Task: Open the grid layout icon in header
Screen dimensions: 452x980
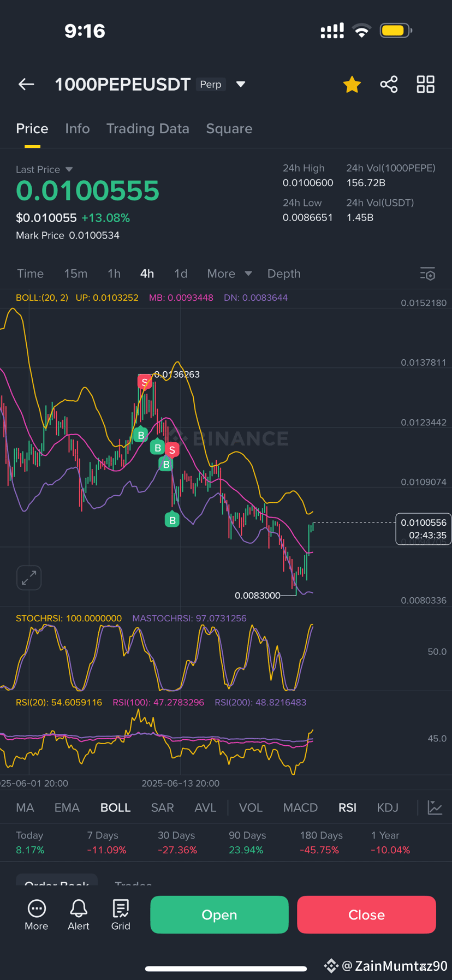Action: [x=426, y=84]
